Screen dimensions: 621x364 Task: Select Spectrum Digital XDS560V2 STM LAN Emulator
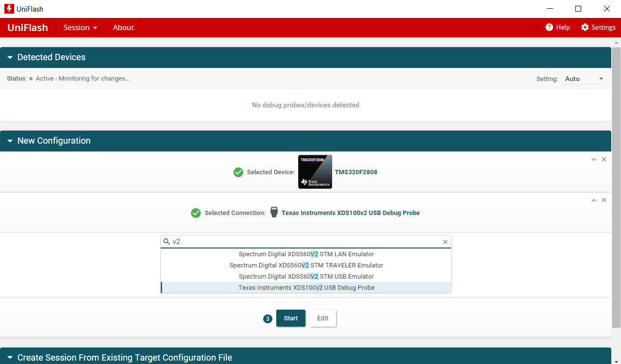point(306,254)
